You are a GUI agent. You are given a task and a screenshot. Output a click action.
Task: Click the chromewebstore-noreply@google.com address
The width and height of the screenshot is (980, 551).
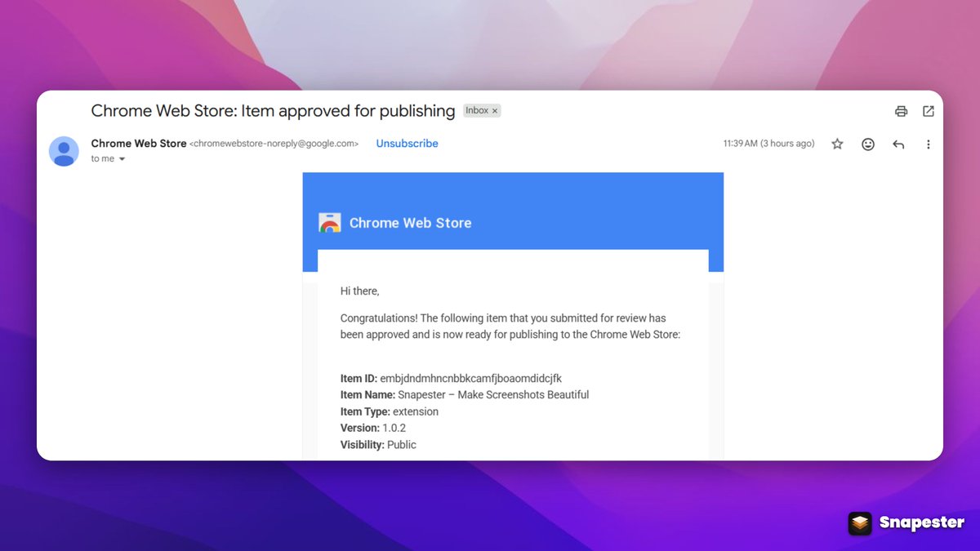coord(274,144)
